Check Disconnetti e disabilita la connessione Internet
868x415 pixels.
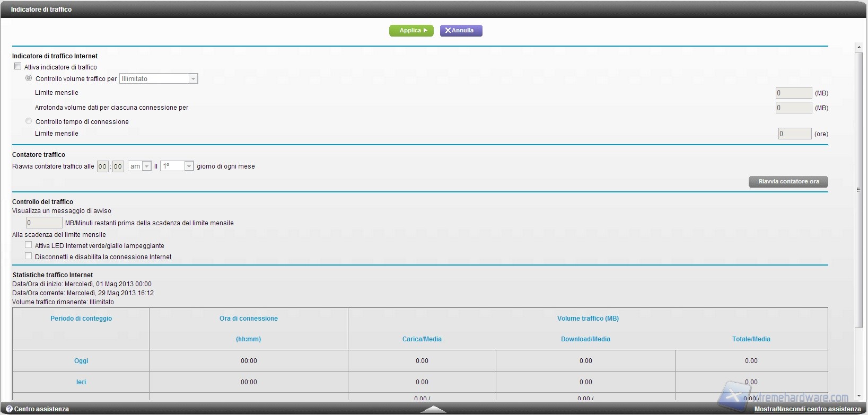[x=29, y=256]
